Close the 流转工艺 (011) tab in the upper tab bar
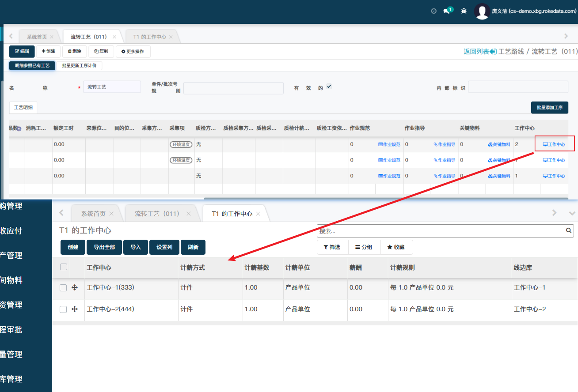578x392 pixels. 114,37
